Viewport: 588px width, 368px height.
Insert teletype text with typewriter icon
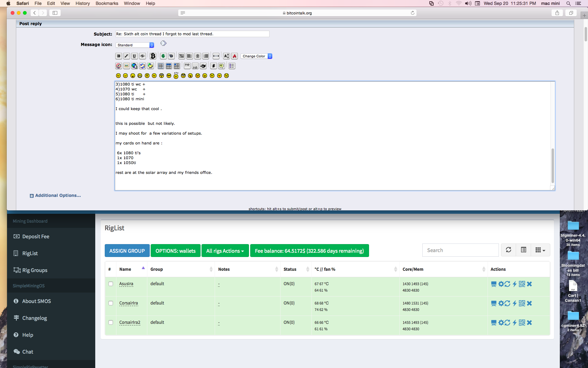[203, 66]
